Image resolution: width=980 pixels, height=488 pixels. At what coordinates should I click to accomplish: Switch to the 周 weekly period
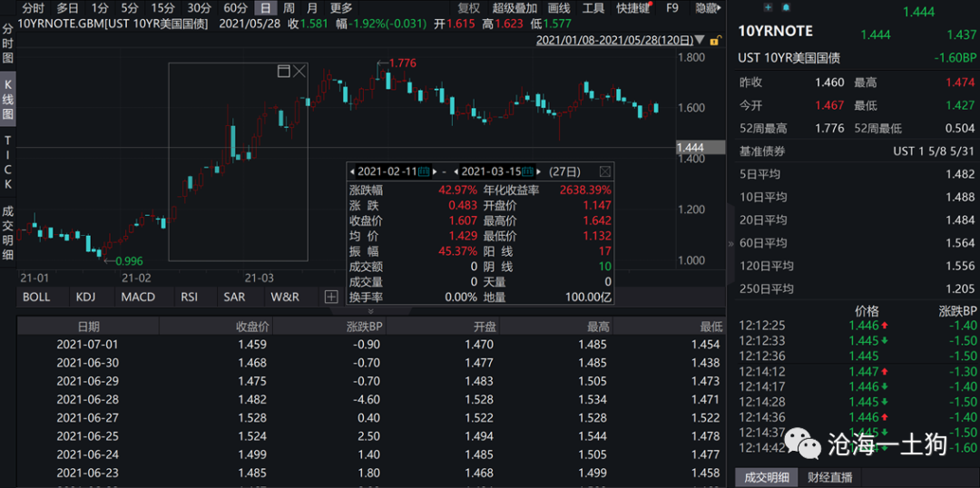pyautogui.click(x=289, y=8)
